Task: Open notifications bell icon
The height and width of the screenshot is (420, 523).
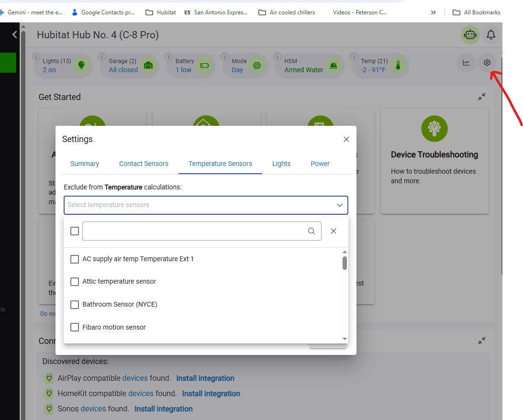Action: (x=490, y=34)
